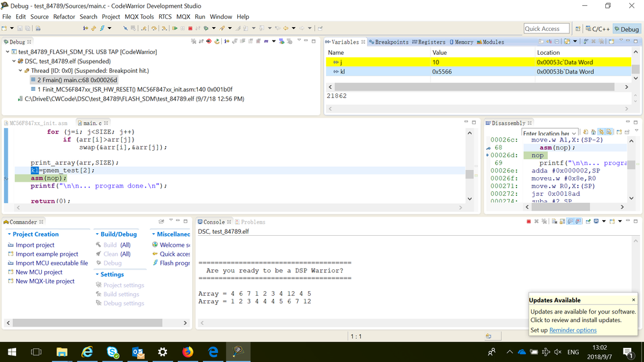Collapse the test_84789_FLASH_SDM_FSL USB TAP tree node
This screenshot has height=362, width=644.
pos(7,52)
